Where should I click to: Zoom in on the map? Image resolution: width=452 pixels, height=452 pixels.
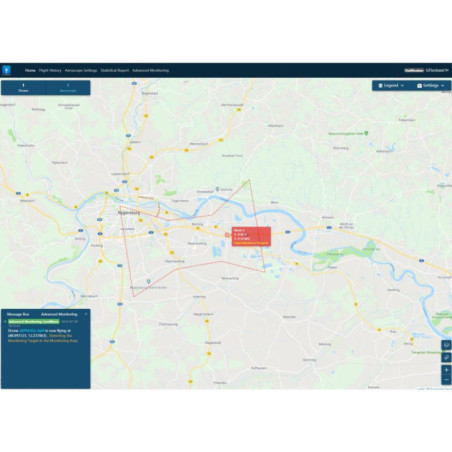tap(446, 370)
